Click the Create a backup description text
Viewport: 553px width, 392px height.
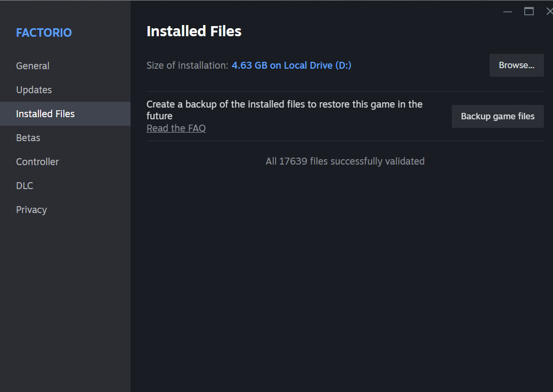pyautogui.click(x=284, y=110)
